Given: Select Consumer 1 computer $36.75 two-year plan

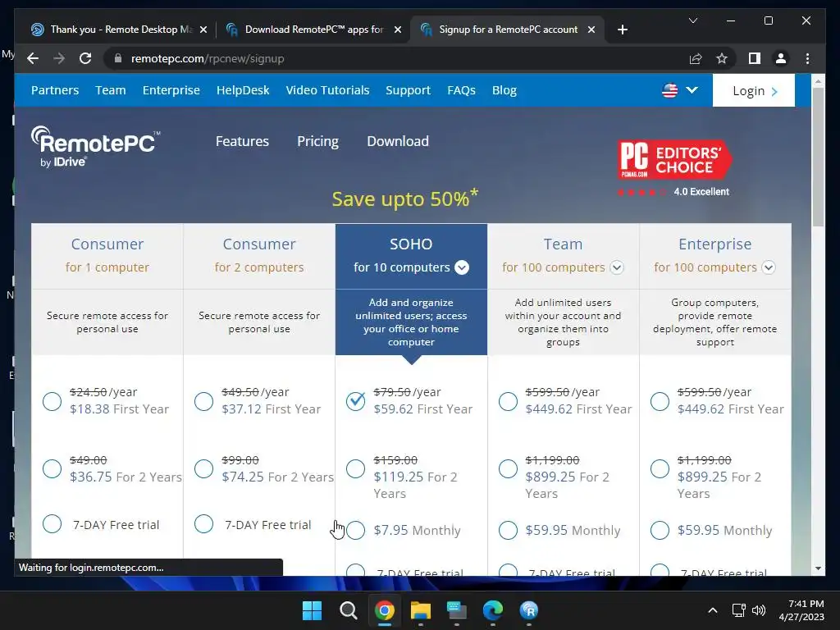Looking at the screenshot, I should [52, 468].
